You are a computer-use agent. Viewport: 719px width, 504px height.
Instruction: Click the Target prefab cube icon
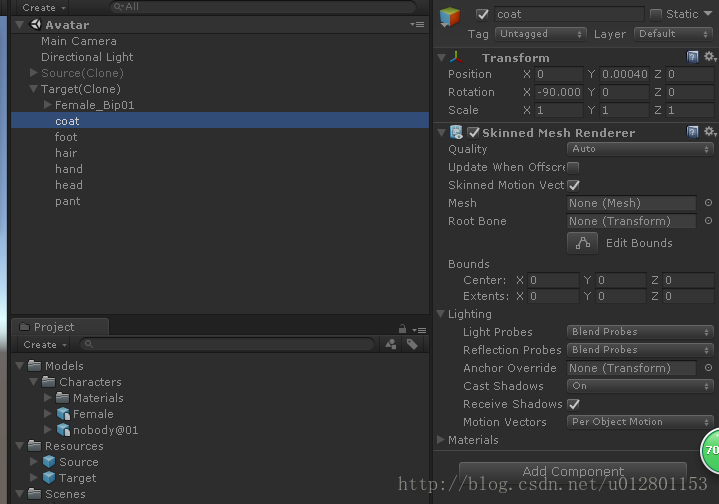tap(49, 478)
